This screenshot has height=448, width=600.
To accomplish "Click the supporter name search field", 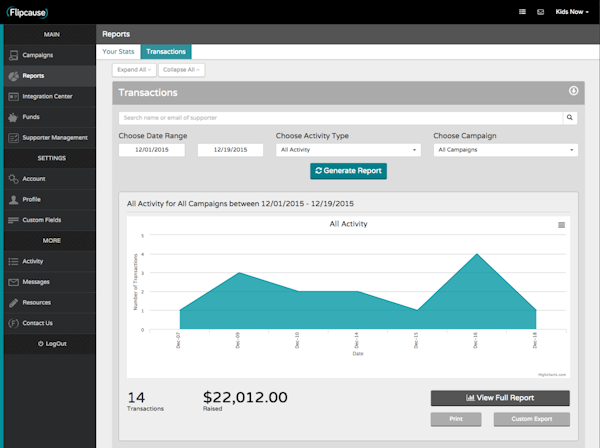I will click(339, 118).
